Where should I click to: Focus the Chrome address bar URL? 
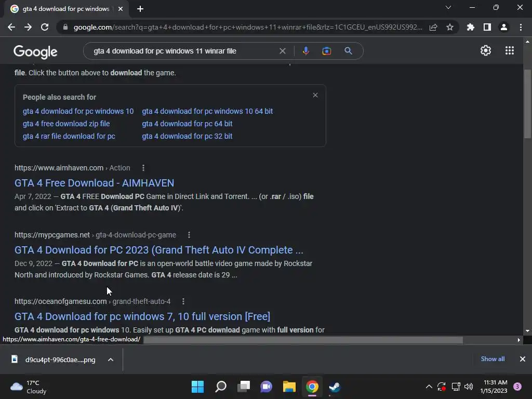pos(248,27)
